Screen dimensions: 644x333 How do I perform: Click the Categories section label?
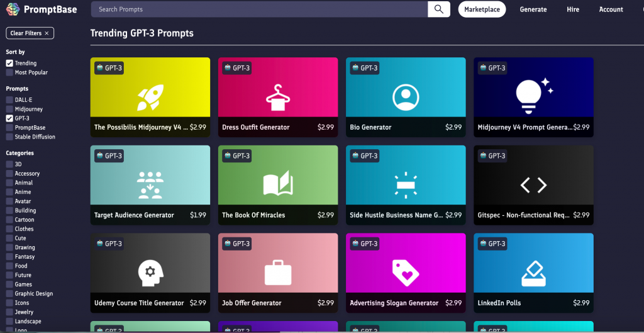[19, 153]
